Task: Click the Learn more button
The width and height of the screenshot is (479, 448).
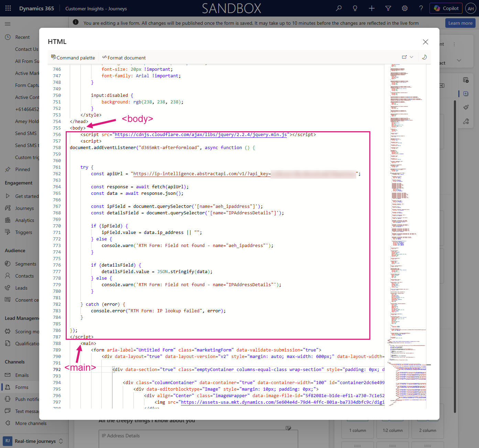Action: 460,23
